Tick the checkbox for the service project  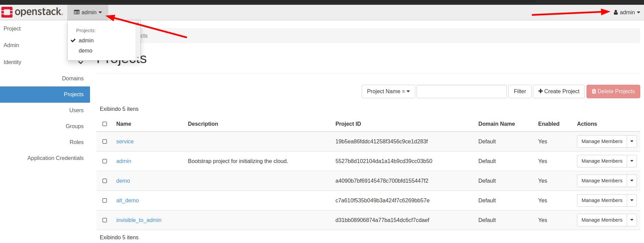pos(105,142)
